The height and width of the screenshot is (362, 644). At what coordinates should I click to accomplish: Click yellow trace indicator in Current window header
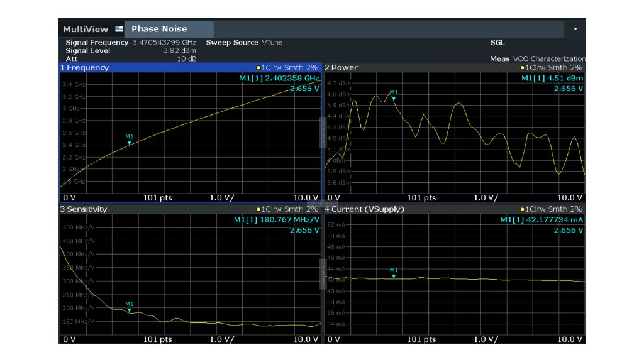click(523, 209)
